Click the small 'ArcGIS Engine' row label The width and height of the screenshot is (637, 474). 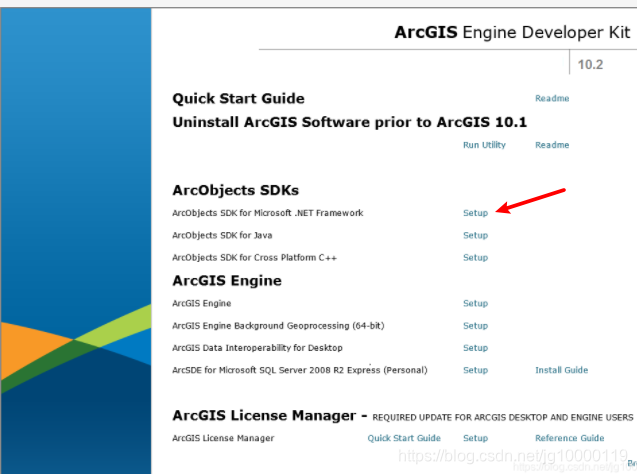202,303
